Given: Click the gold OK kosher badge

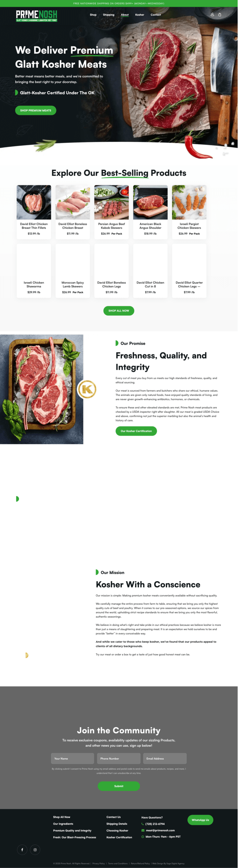Looking at the screenshot, I should [x=87, y=389].
